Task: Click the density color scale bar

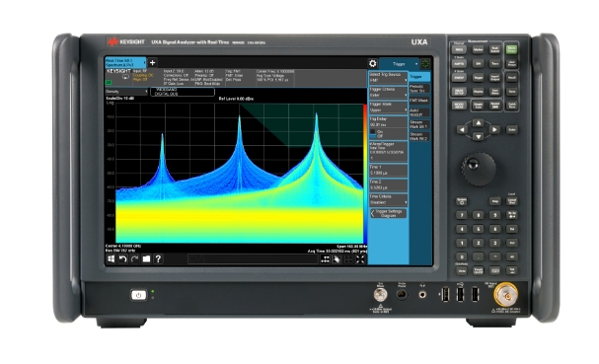Action: coord(365,174)
